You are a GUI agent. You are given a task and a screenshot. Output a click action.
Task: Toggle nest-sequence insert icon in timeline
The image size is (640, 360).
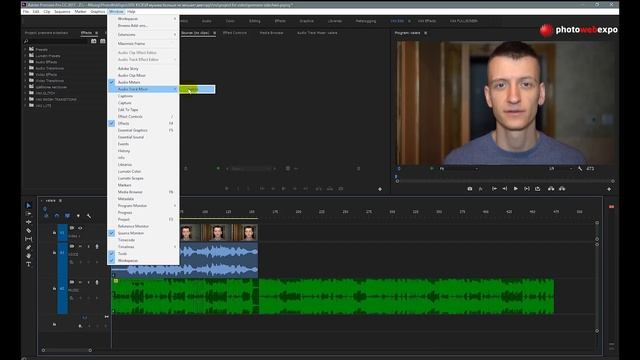46,216
